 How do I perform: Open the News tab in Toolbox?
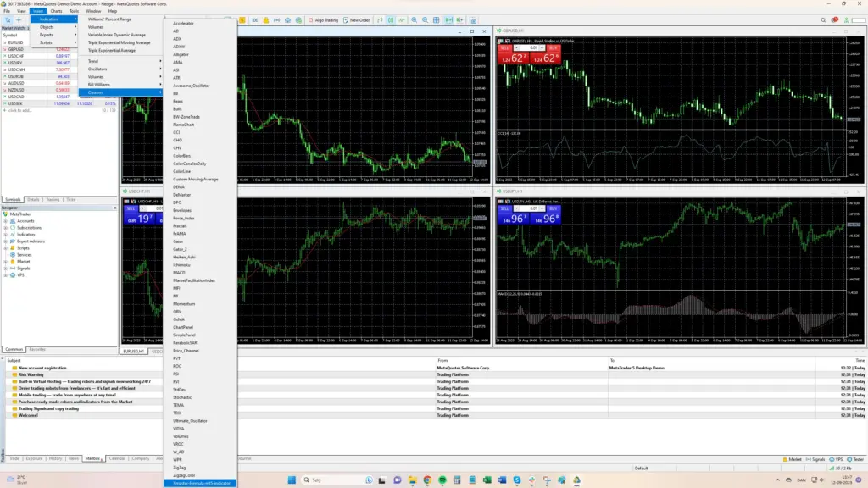(74, 458)
